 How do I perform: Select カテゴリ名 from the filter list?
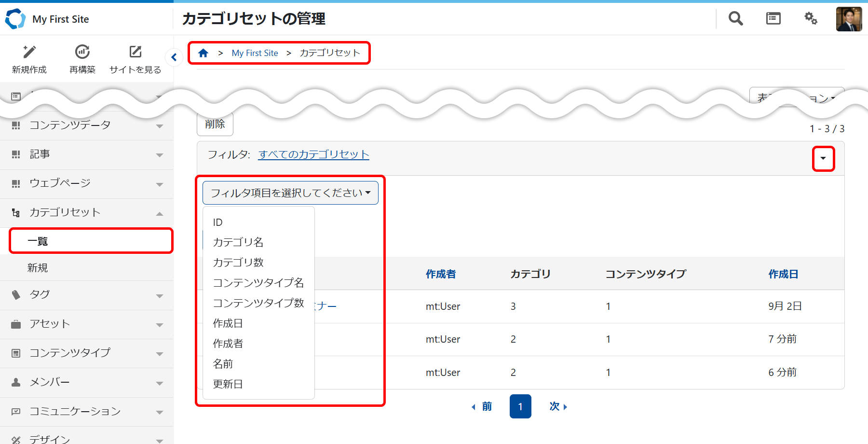(238, 242)
